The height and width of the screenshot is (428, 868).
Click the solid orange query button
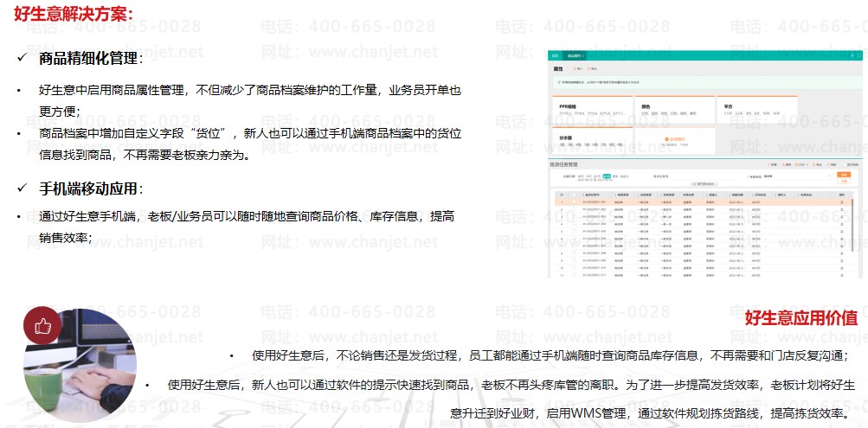click(844, 175)
